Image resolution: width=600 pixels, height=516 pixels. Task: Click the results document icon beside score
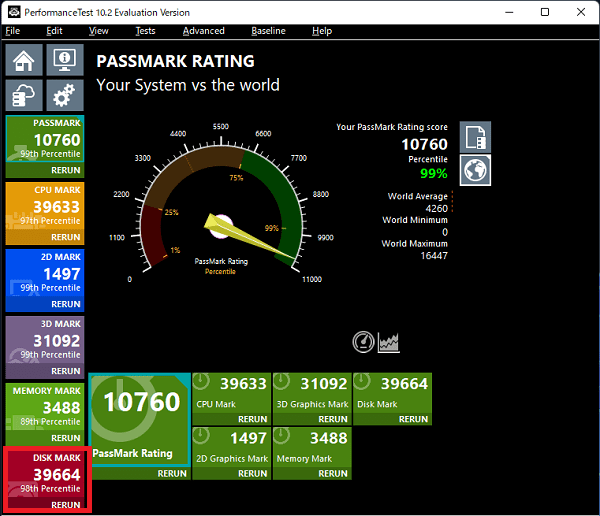(x=475, y=137)
